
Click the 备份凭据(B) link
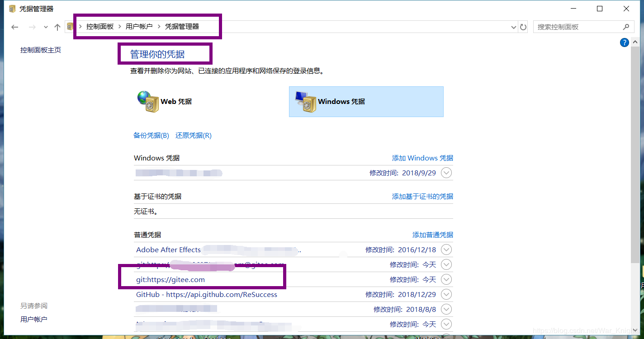pos(151,136)
